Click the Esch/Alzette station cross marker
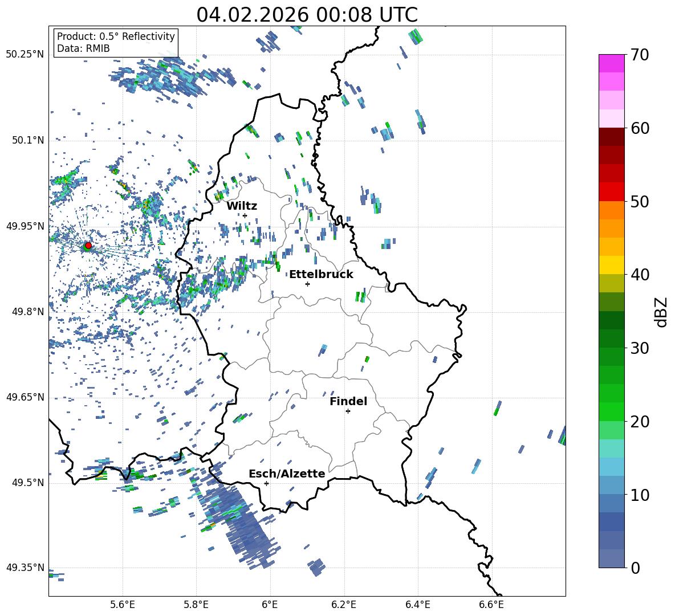 pyautogui.click(x=266, y=483)
